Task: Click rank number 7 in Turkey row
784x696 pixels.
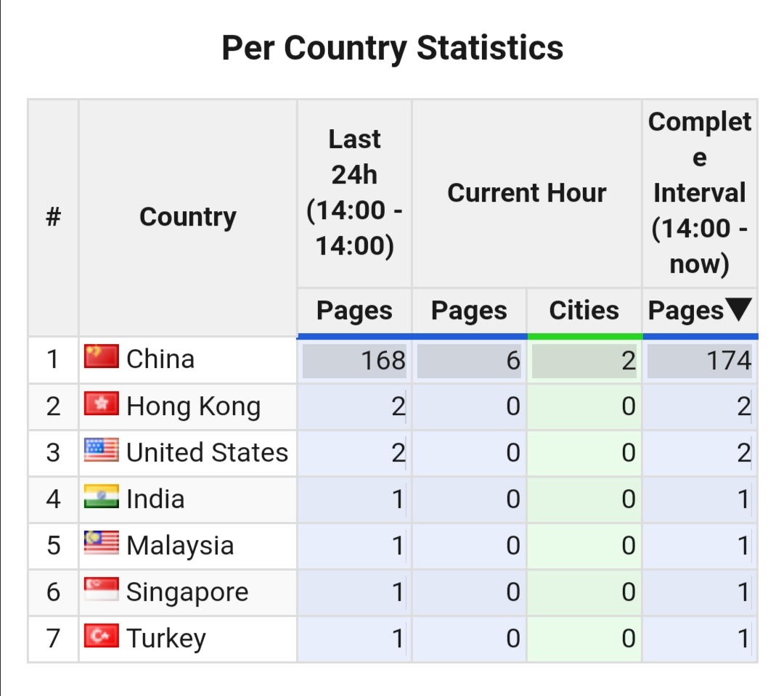Action: click(x=53, y=639)
